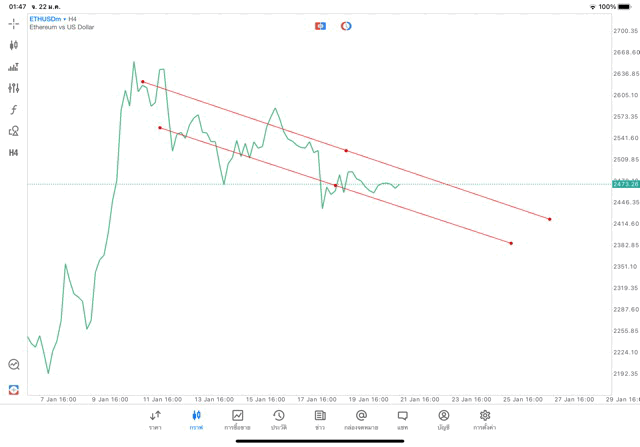Go to the ข่าว (News) tab
The height and width of the screenshot is (447, 640).
(320, 419)
